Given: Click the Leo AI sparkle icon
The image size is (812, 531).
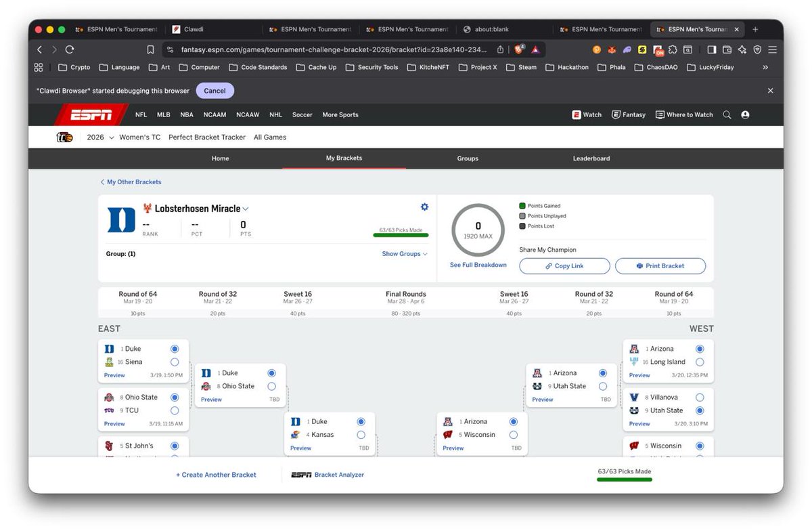Looking at the screenshot, I should pos(742,49).
